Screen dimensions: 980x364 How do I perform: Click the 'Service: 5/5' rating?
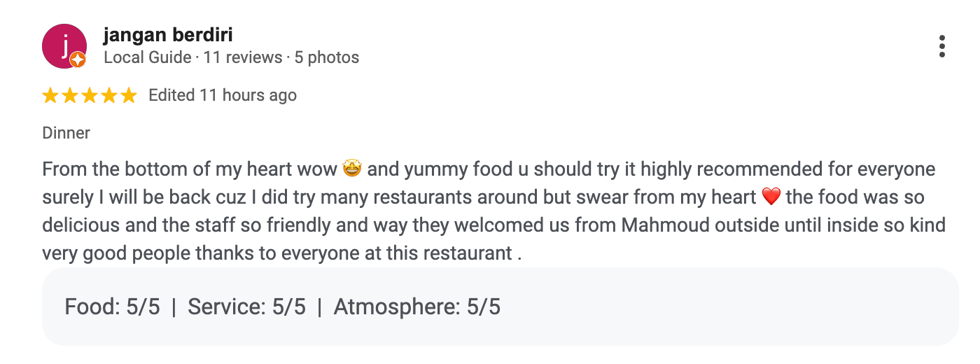click(x=246, y=307)
